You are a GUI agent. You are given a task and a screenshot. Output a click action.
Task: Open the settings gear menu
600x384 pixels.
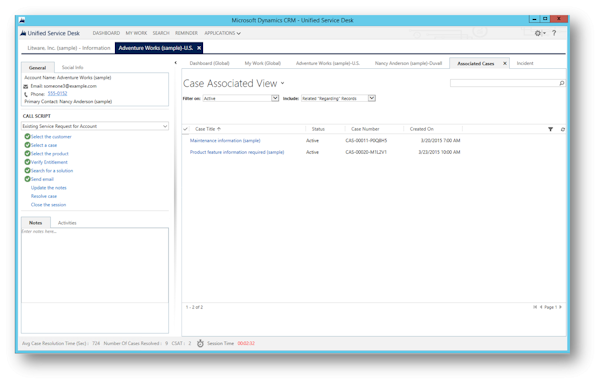[538, 33]
